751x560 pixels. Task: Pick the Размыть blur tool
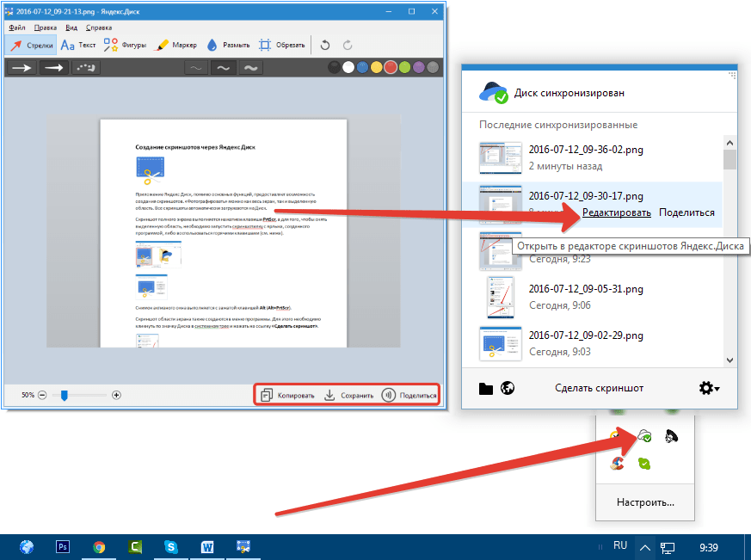(x=228, y=45)
